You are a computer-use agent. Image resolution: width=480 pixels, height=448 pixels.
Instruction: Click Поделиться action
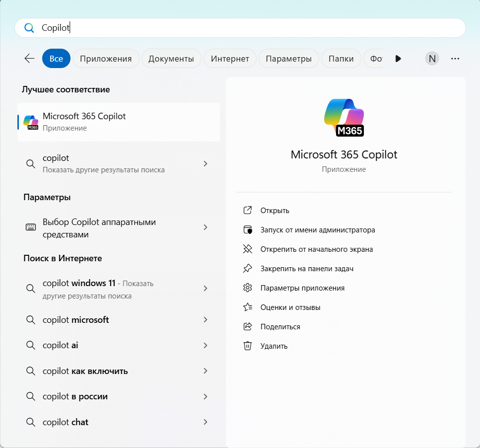tap(280, 327)
